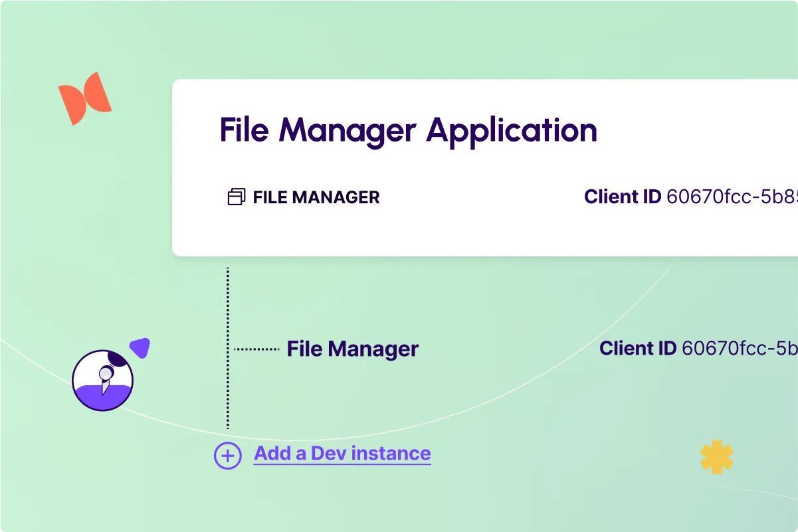Select the File Manager instance label
Viewport: 798px width, 532px height.
[352, 349]
